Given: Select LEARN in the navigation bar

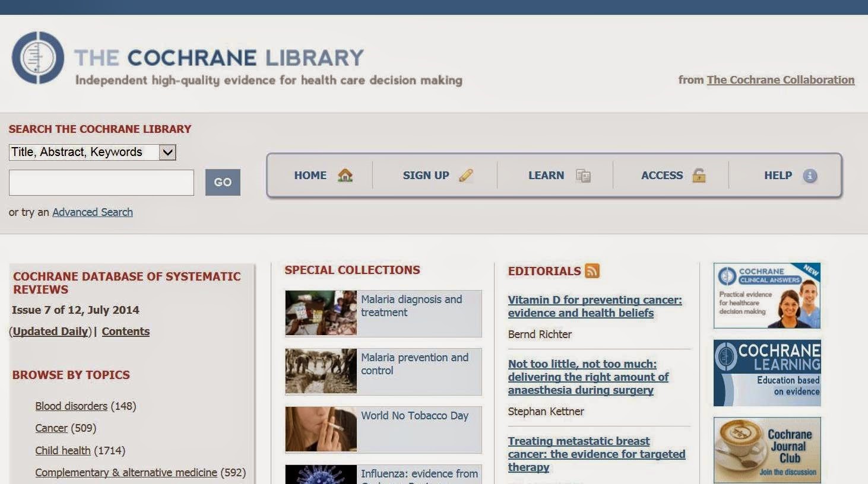Looking at the screenshot, I should click(546, 176).
